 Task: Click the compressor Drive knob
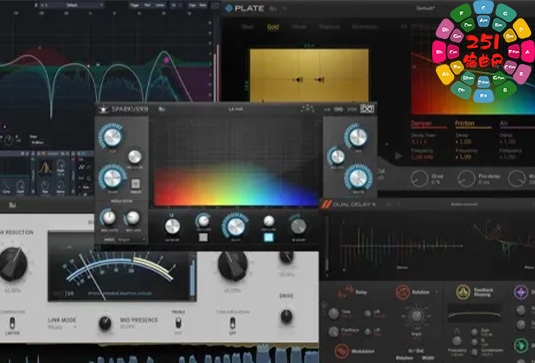tap(287, 316)
